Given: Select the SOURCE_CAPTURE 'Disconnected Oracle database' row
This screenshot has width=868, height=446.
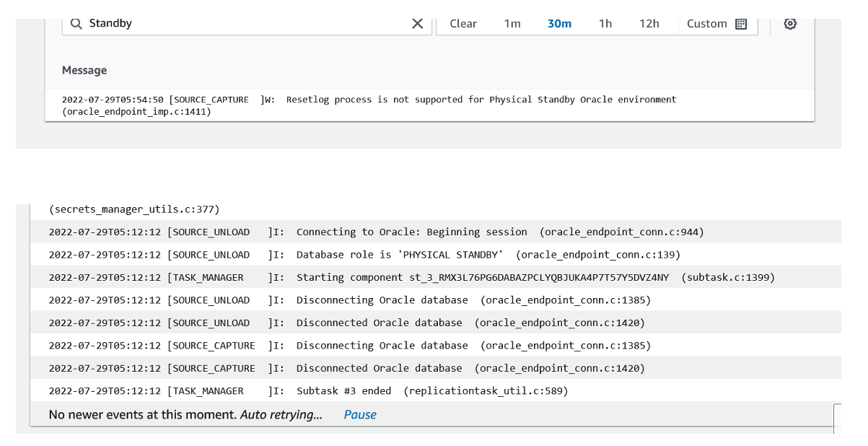Looking at the screenshot, I should point(346,368).
